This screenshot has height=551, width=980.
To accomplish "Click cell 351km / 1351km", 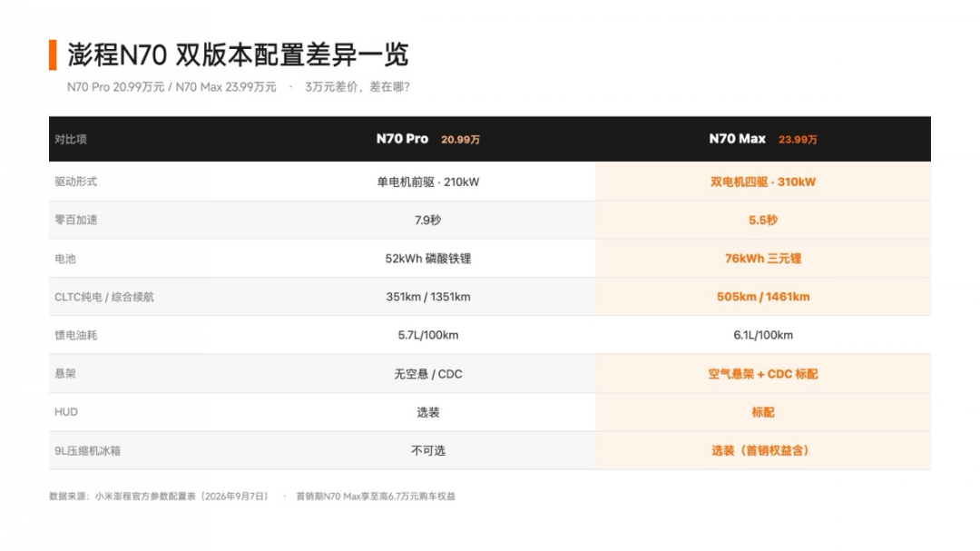I will pyautogui.click(x=428, y=297).
